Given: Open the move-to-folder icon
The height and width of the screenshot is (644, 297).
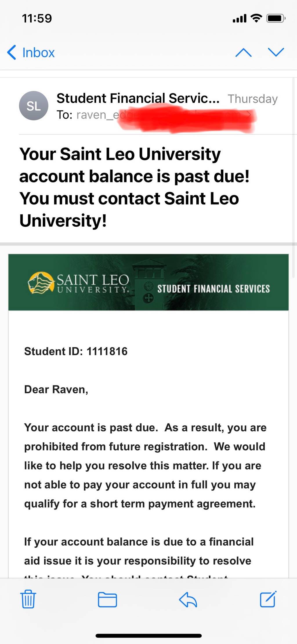Looking at the screenshot, I should (107, 600).
